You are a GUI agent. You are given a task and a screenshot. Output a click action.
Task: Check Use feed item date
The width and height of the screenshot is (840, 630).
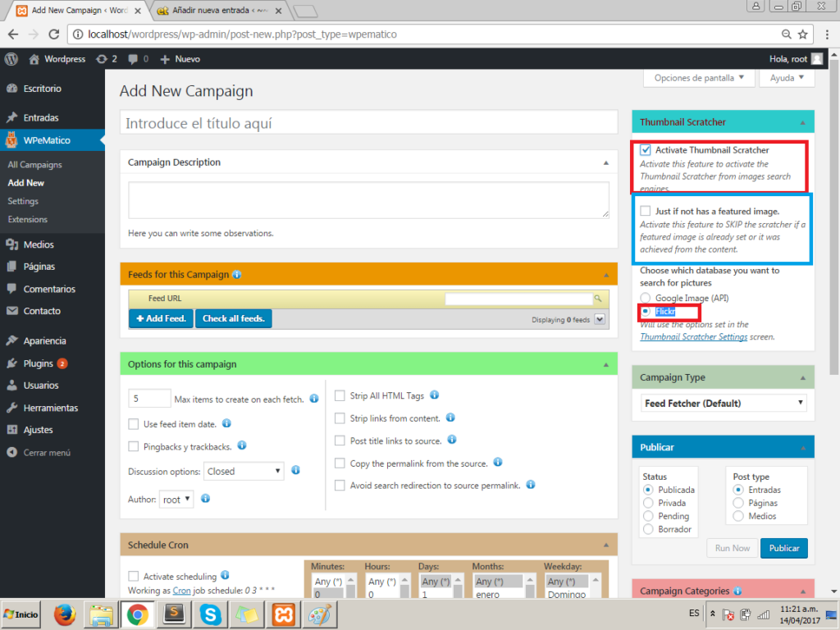(134, 424)
